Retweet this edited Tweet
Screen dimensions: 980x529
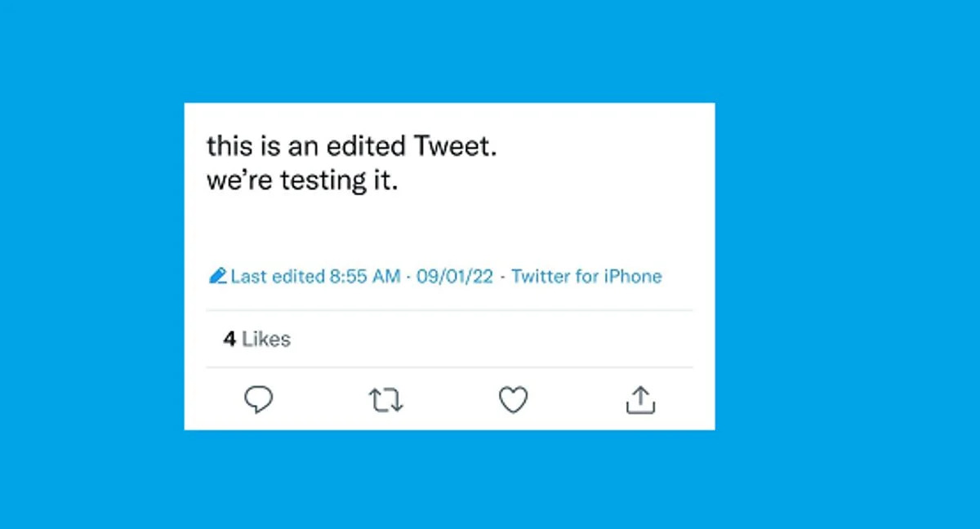[385, 400]
